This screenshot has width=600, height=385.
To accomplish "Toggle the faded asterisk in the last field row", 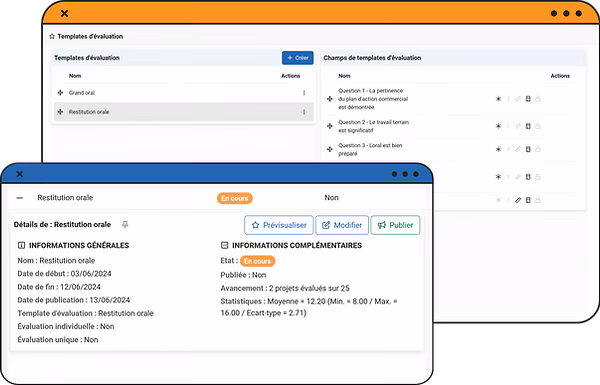I will click(x=498, y=200).
